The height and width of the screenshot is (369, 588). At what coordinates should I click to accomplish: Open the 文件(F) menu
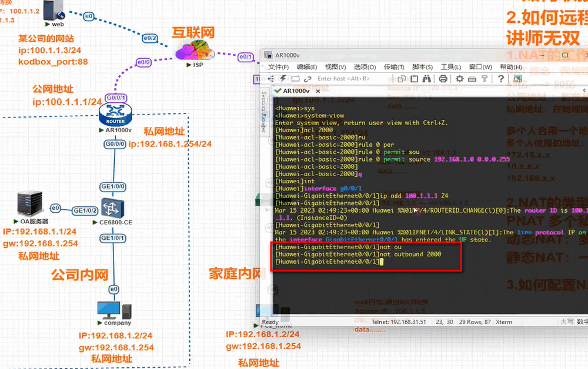click(x=278, y=67)
